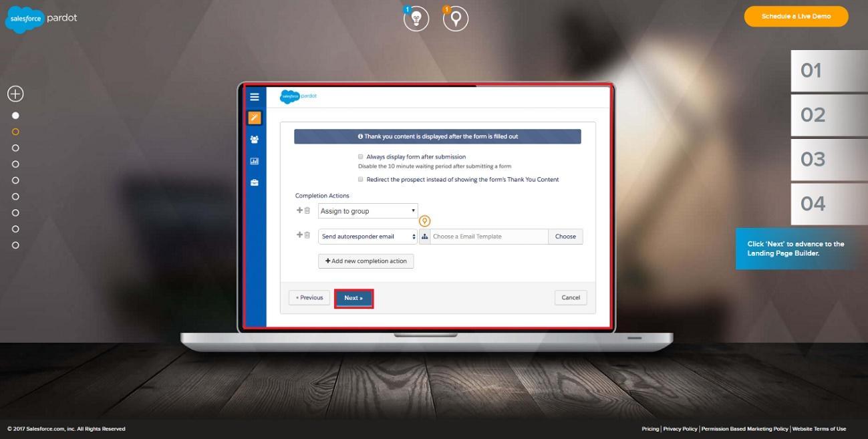Select the solid white step dot
This screenshot has width=868, height=439.
coord(15,116)
